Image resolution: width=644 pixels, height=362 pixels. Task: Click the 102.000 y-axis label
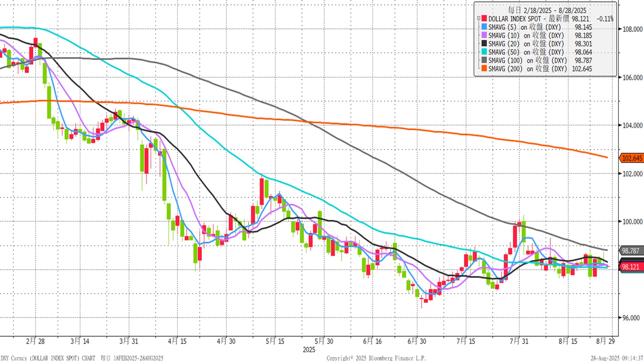(632, 174)
